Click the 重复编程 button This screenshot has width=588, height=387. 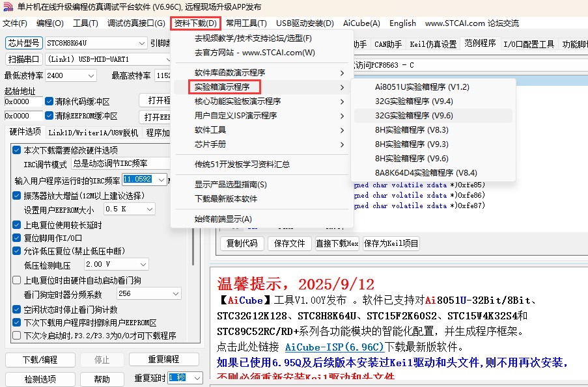coord(164,359)
